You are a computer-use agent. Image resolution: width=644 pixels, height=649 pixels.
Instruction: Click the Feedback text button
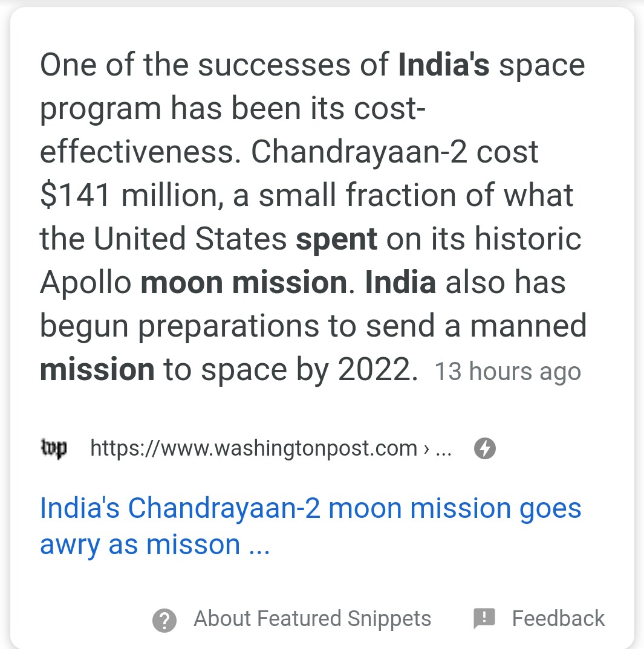(x=558, y=618)
